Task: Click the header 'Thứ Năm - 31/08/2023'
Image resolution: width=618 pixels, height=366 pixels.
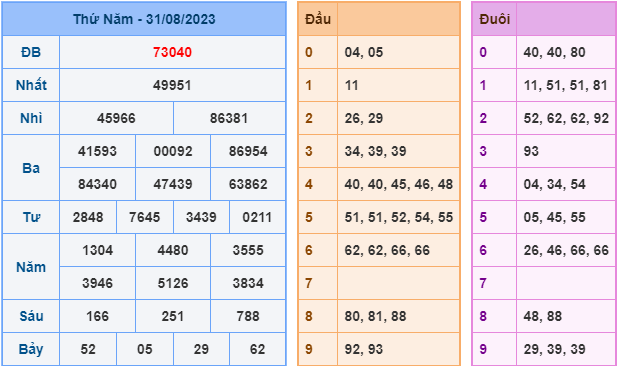Action: click(144, 19)
